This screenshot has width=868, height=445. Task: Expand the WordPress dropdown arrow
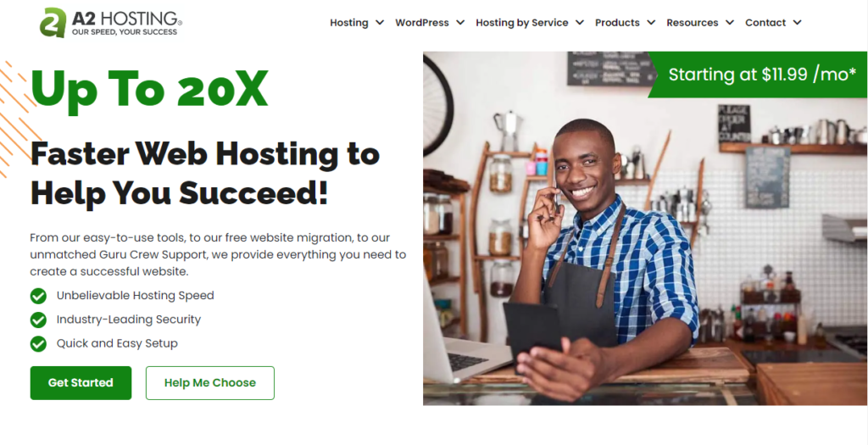pyautogui.click(x=460, y=23)
